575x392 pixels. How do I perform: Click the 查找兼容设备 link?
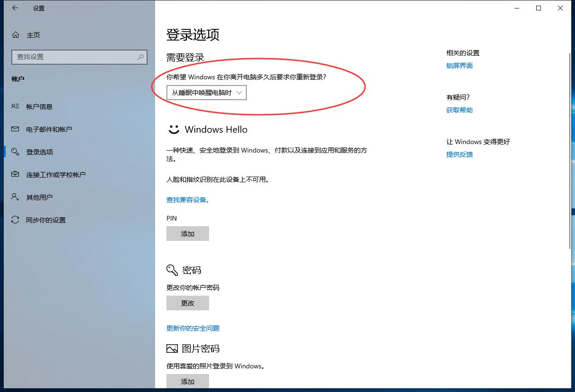point(188,200)
